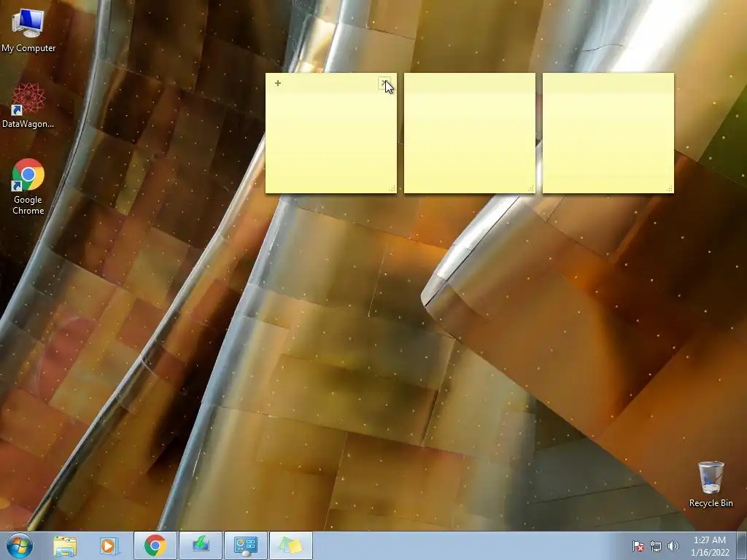Open the green-arrow download app in taskbar
The image size is (747, 560).
201,545
